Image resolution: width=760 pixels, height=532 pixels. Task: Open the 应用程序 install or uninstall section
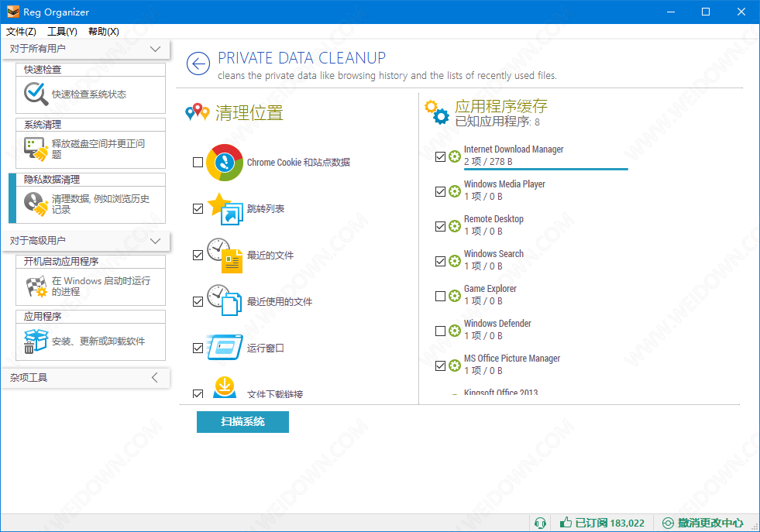(x=91, y=335)
